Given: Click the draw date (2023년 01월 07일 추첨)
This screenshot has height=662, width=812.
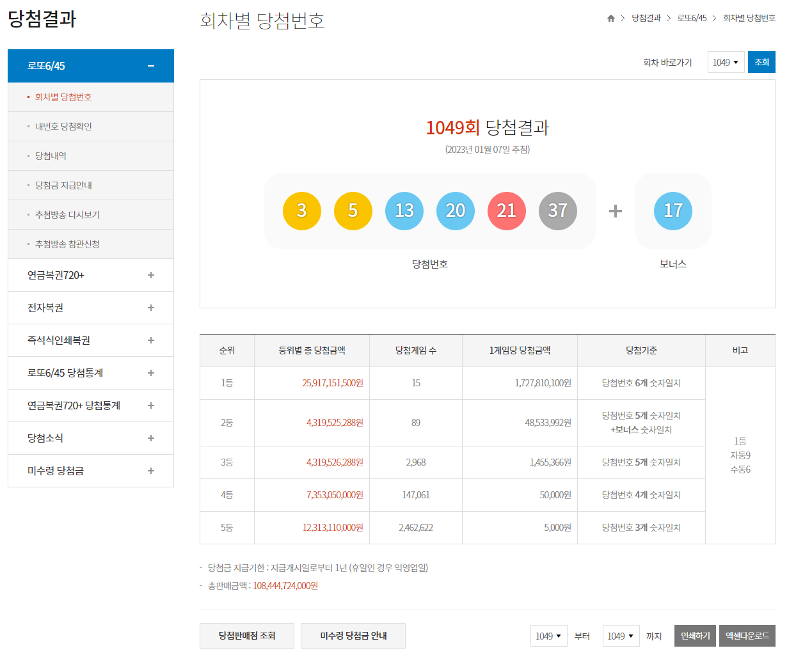Looking at the screenshot, I should pyautogui.click(x=488, y=150).
